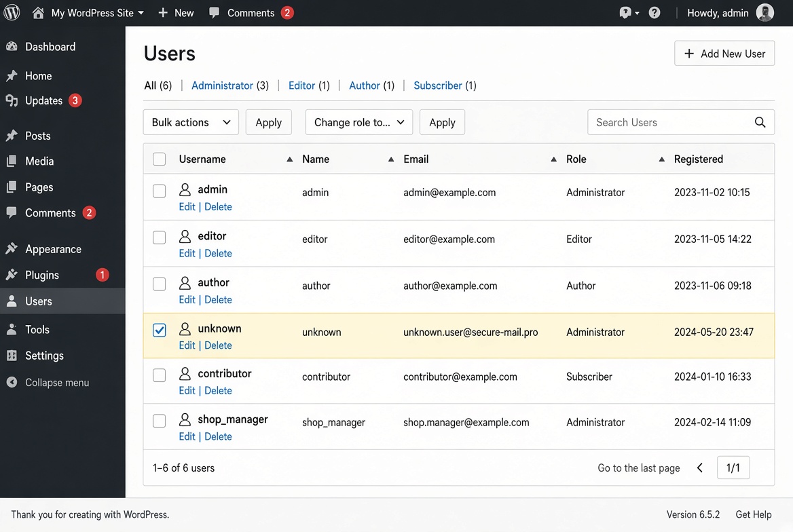Check the shop_manager user's checkbox
Screen dimensions: 793x532
pyautogui.click(x=160, y=421)
